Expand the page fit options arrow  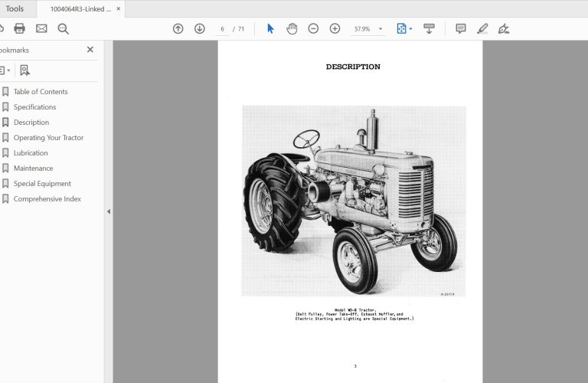click(410, 29)
